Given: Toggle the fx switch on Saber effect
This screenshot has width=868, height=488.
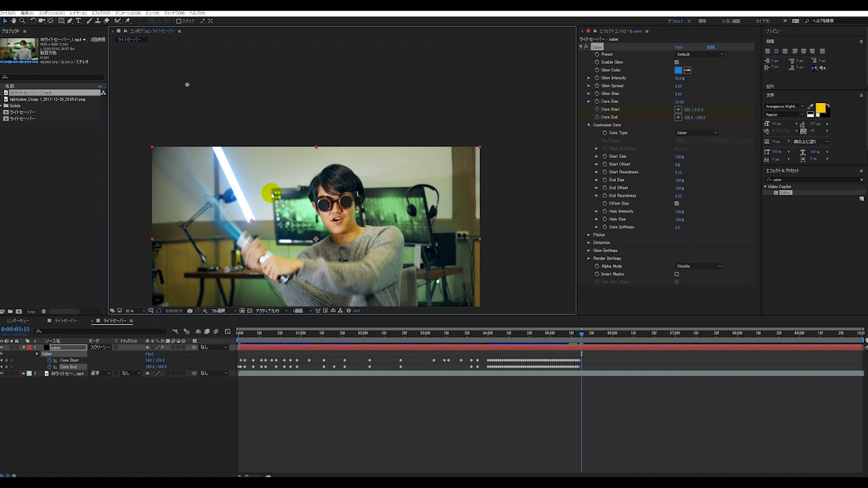Looking at the screenshot, I should click(586, 47).
